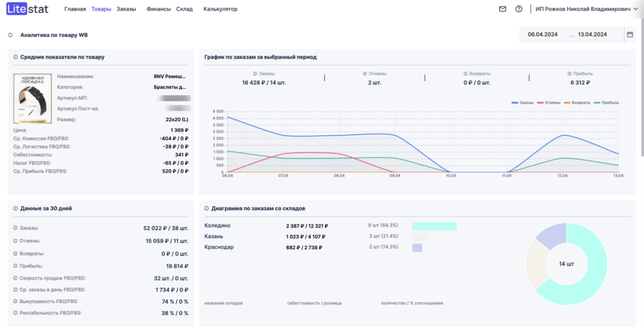
Task: Open the Склад navigation link
Action: [184, 9]
